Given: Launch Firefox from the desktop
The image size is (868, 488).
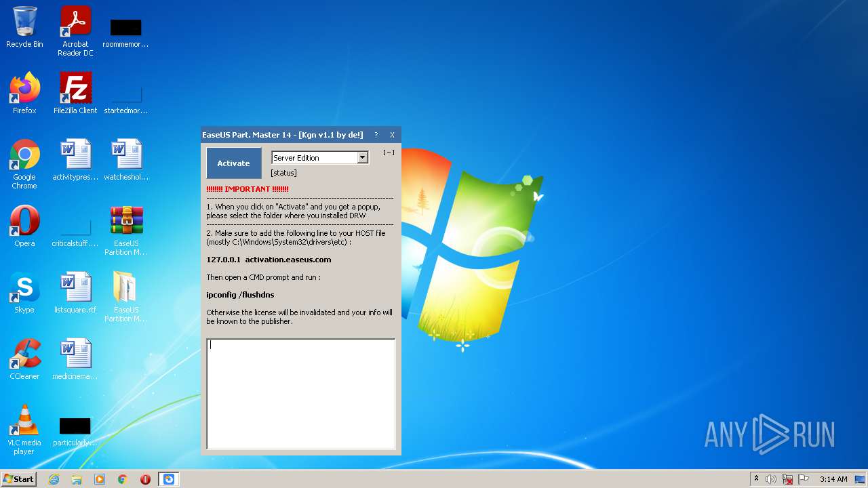Looking at the screenshot, I should tap(24, 94).
